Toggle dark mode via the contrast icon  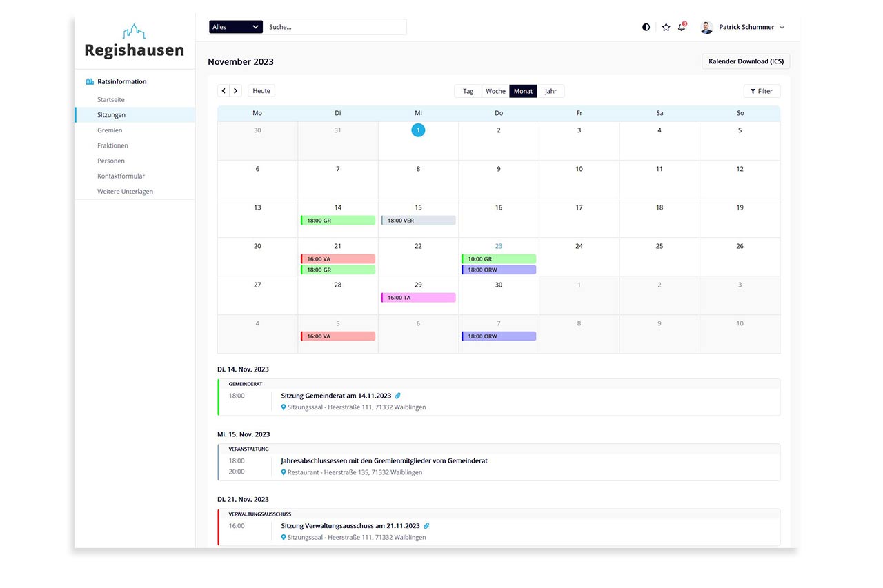coord(646,27)
